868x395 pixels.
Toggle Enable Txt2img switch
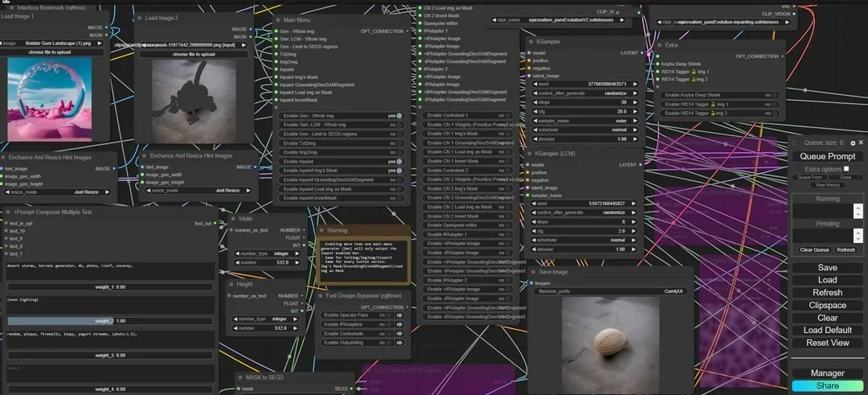coord(399,143)
